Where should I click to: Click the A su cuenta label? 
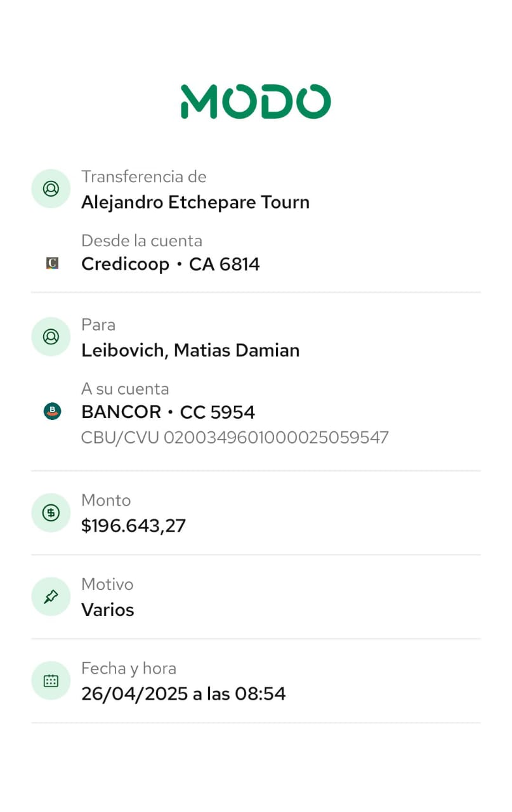click(125, 389)
